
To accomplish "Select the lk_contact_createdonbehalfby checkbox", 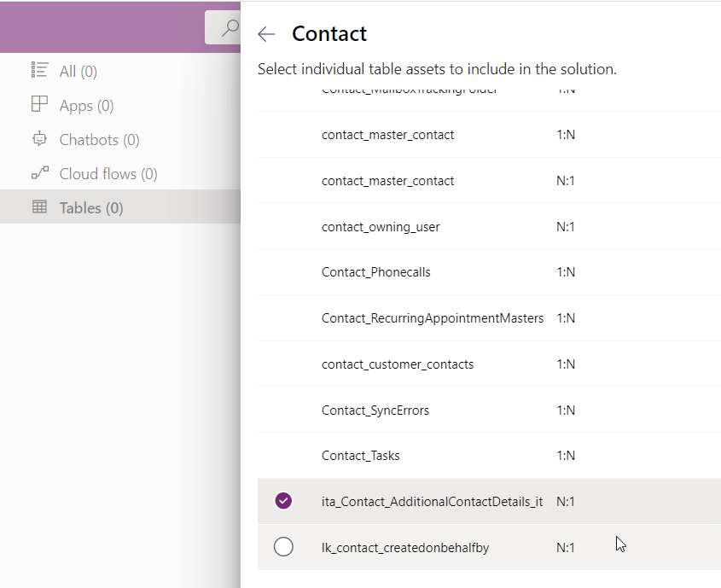I will tap(284, 547).
